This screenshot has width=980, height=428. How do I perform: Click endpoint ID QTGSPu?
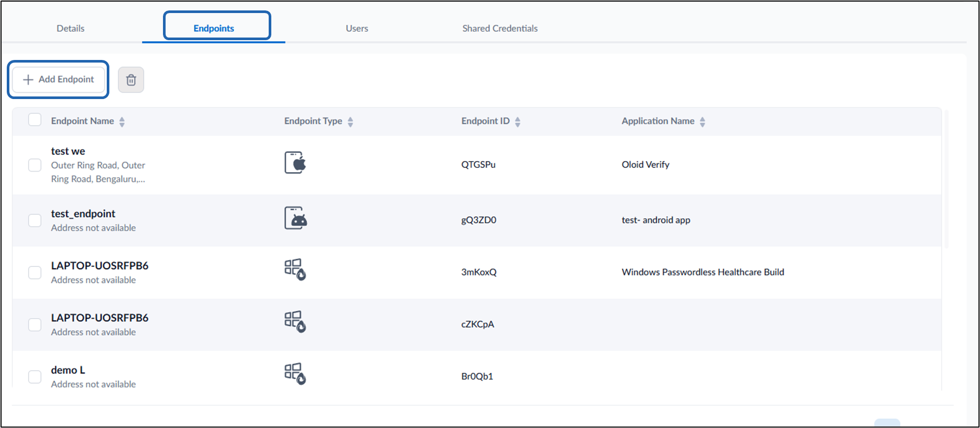point(479,165)
